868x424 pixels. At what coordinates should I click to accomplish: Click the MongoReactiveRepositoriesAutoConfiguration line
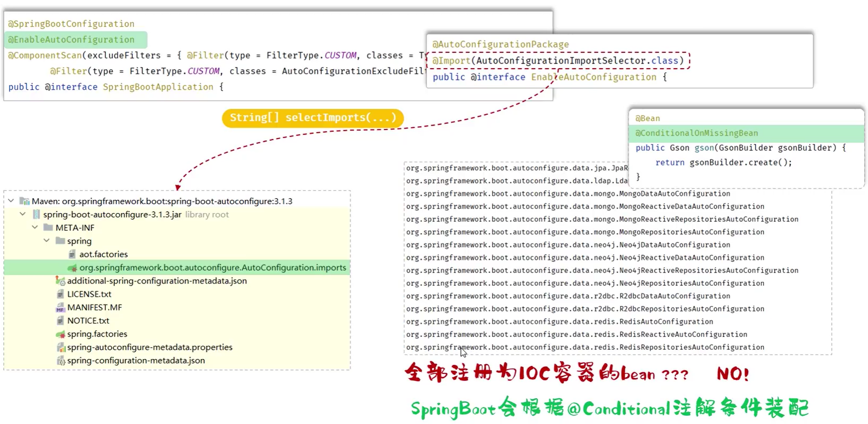coord(602,219)
